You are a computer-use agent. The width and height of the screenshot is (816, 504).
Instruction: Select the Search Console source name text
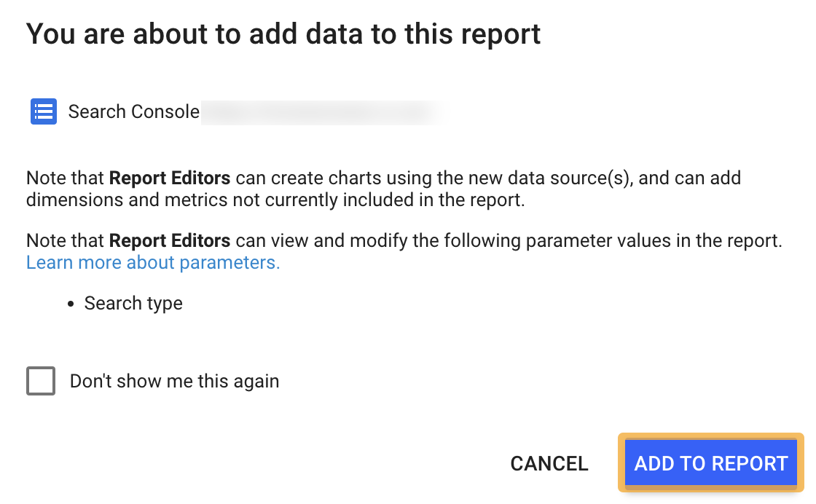pyautogui.click(x=133, y=111)
